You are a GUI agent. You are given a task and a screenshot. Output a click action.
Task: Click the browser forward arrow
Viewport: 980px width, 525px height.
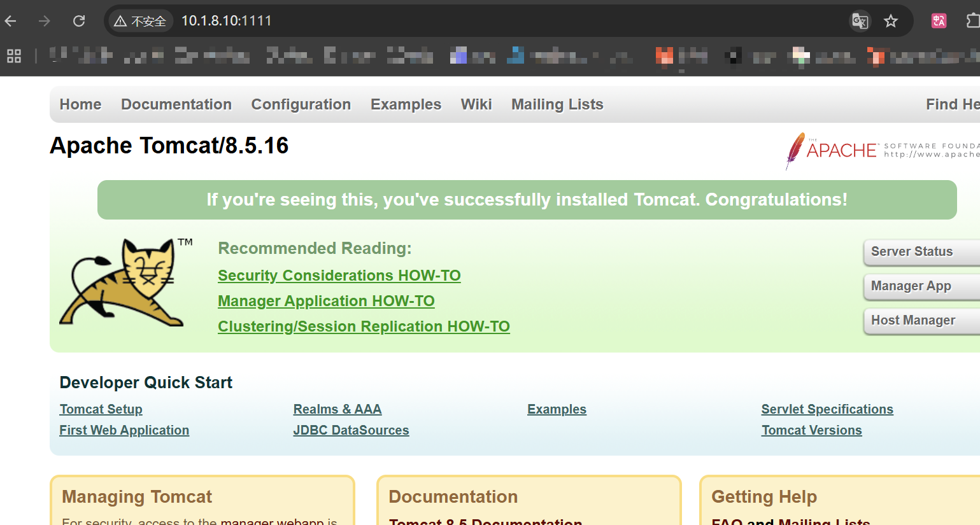44,21
